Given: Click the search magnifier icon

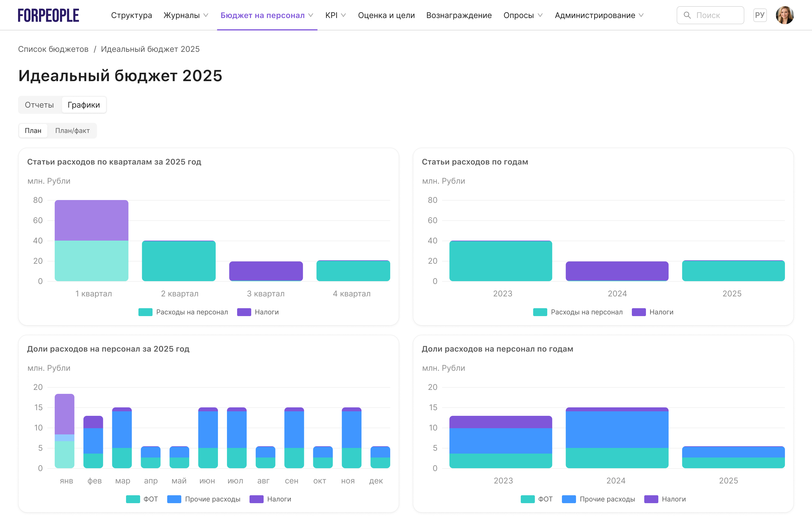Looking at the screenshot, I should [687, 15].
